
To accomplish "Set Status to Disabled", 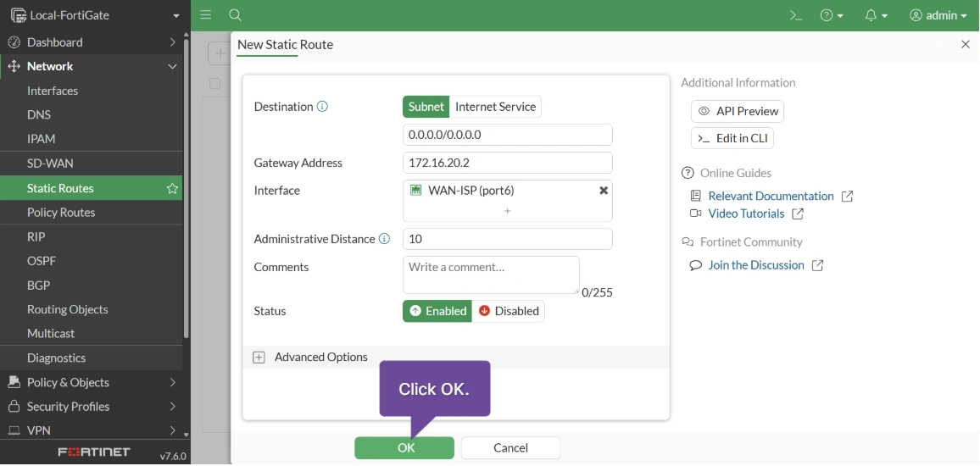I will (508, 311).
